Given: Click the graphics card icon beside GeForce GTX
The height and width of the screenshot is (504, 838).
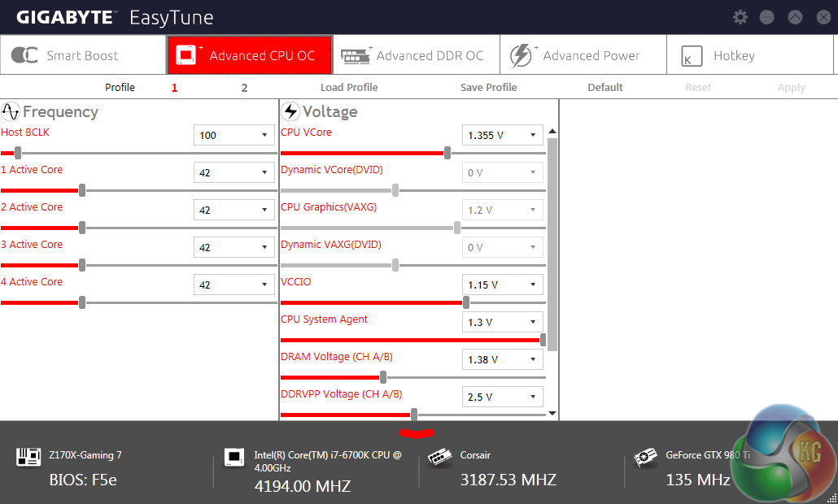Looking at the screenshot, I should tap(645, 458).
